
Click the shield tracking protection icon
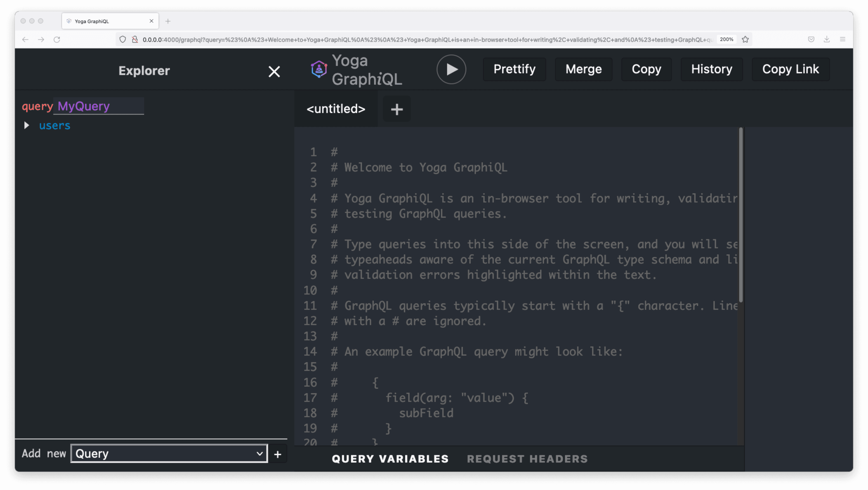coord(123,39)
